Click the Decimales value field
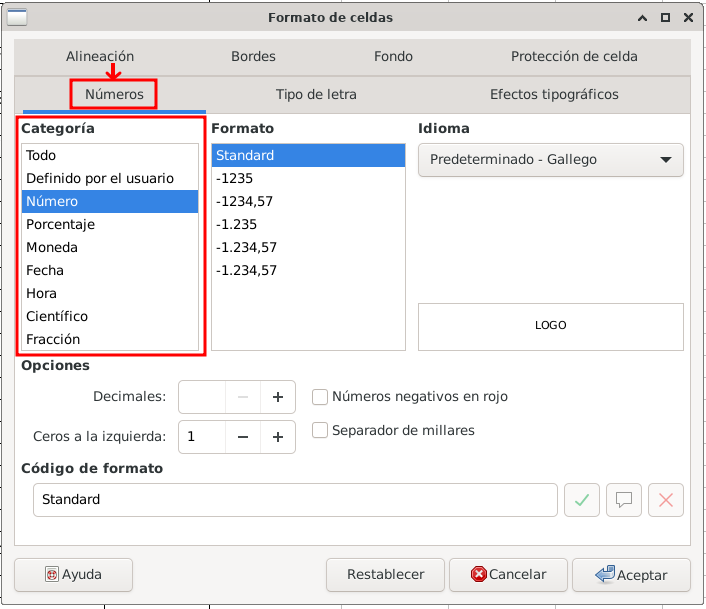Screen dimensions: 706x609 click(x=202, y=397)
